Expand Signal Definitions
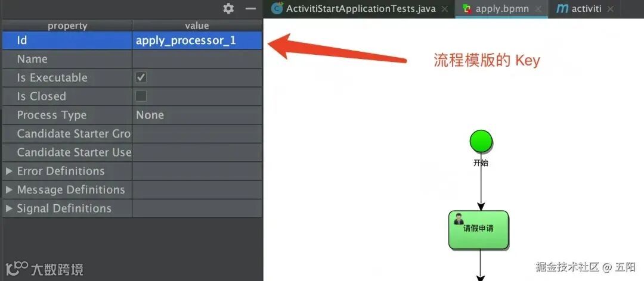Image resolution: width=644 pixels, height=281 pixels. [x=9, y=208]
